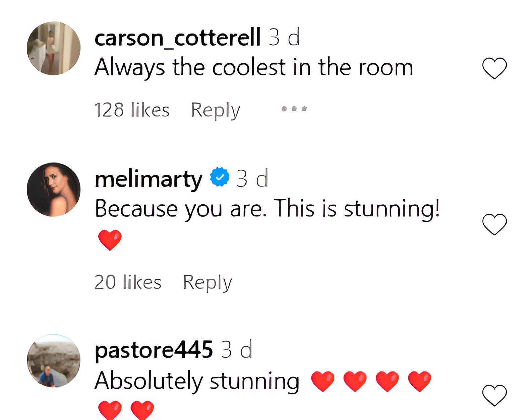Reply to carson_cotterell's comment
Screen dimensions: 527x420
click(215, 110)
